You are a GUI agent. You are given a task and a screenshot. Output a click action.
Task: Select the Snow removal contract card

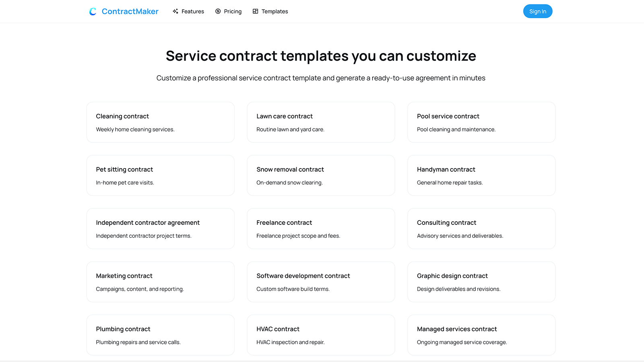click(x=321, y=175)
